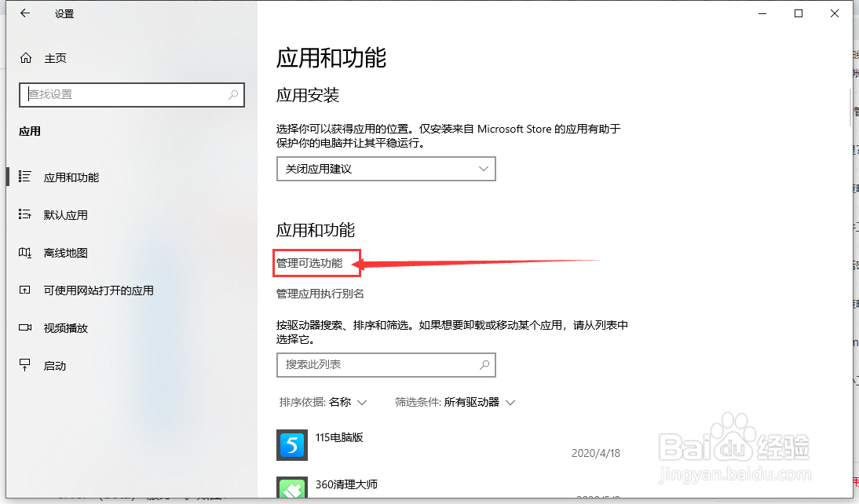Open 离线地图 via its map icon

pos(26,253)
